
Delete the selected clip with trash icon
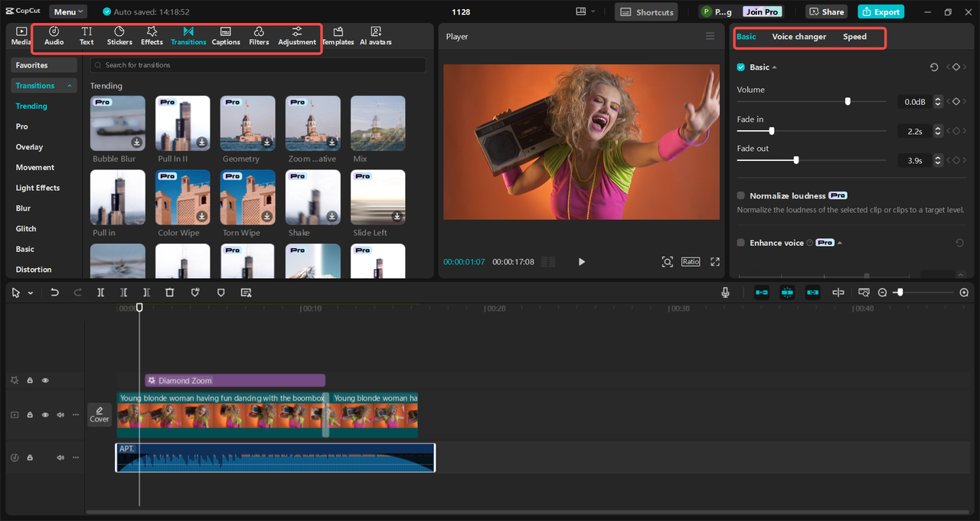tap(170, 293)
